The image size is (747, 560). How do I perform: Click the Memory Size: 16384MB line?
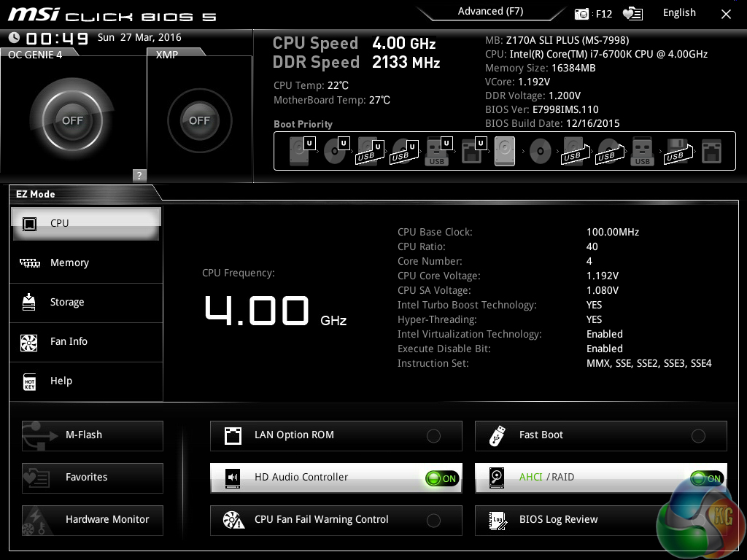coord(541,68)
